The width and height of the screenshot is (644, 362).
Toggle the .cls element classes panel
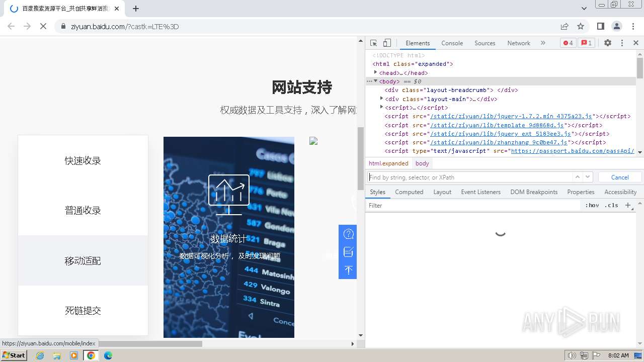pyautogui.click(x=612, y=205)
